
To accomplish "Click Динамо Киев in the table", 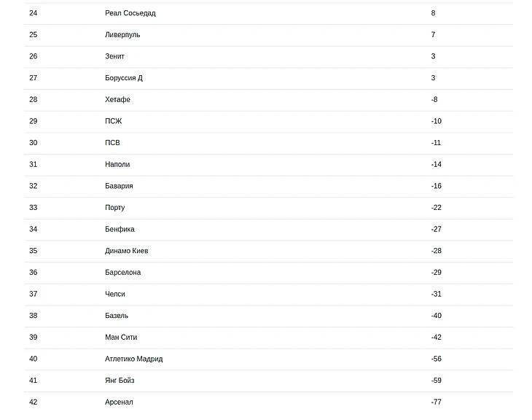I will 126,251.
